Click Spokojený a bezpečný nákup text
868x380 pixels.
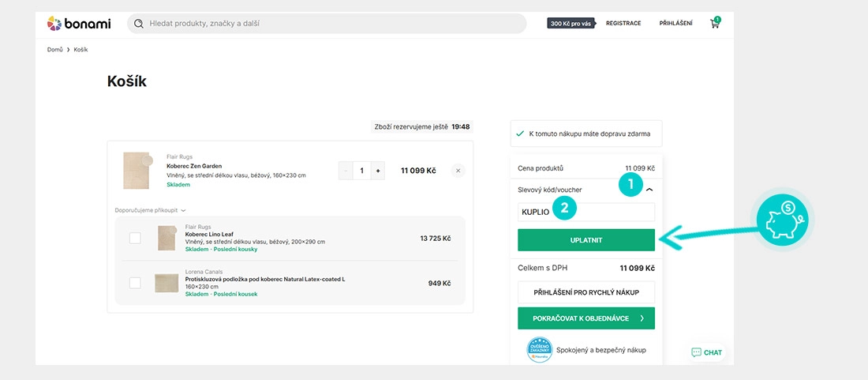[602, 350]
